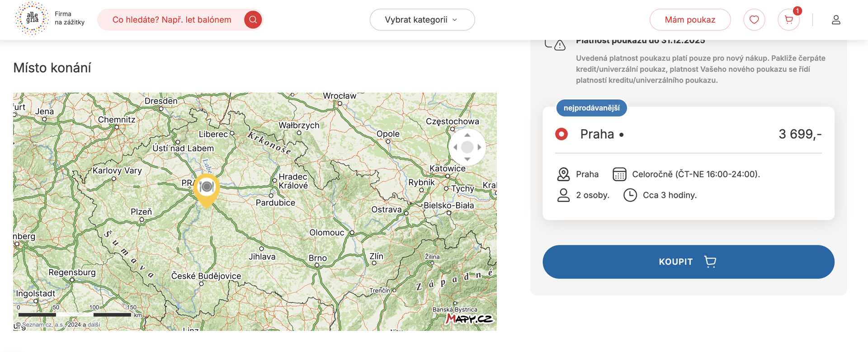Image resolution: width=868 pixels, height=352 pixels.
Task: Click the clock icon beside 'Cca 3 hodiny'
Action: (x=630, y=195)
